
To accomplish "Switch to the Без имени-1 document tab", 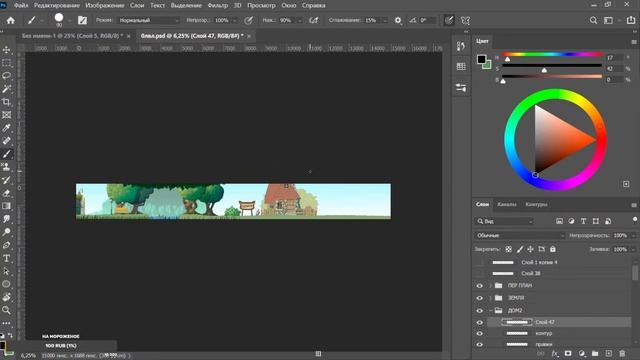I will [x=72, y=36].
